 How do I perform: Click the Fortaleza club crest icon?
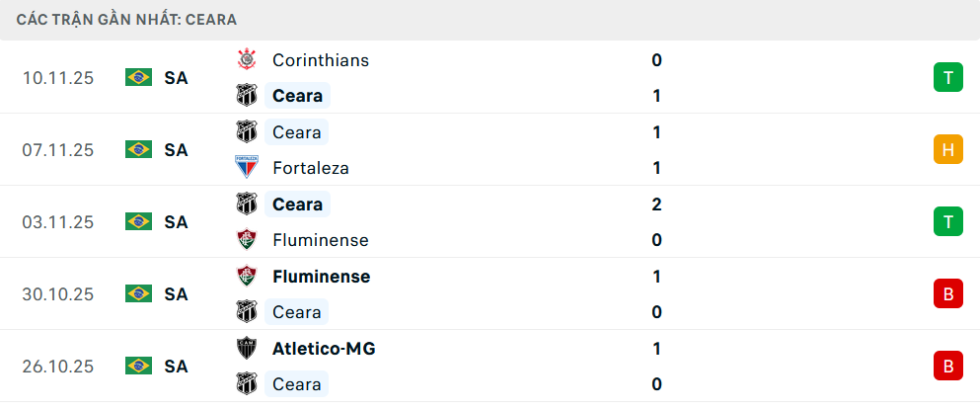246,168
